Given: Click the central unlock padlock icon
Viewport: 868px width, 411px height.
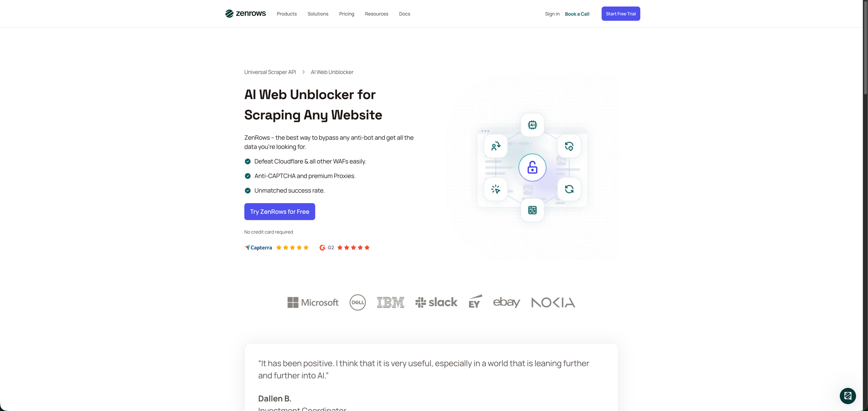Looking at the screenshot, I should tap(532, 168).
